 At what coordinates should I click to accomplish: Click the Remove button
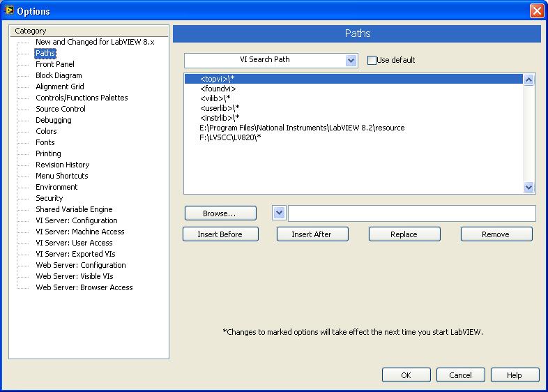click(496, 234)
